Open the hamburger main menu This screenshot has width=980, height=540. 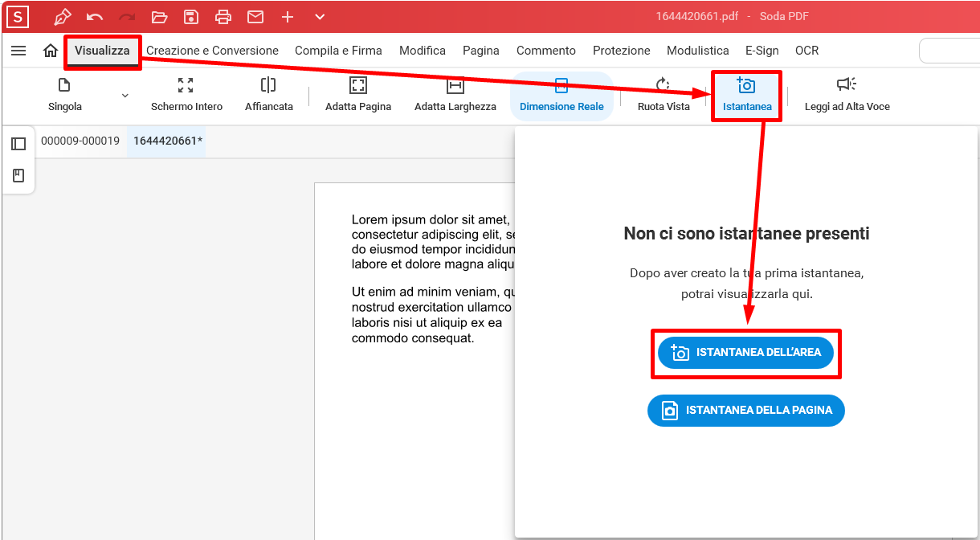point(18,51)
